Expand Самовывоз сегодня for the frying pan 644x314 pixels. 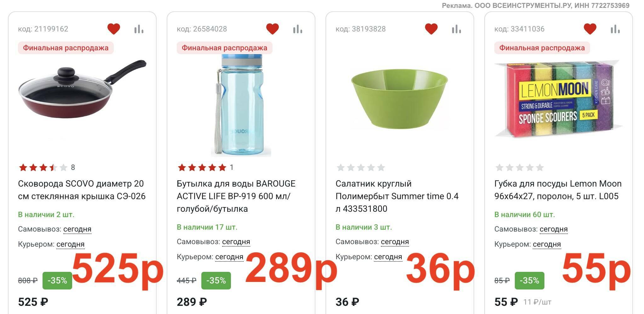tap(77, 229)
